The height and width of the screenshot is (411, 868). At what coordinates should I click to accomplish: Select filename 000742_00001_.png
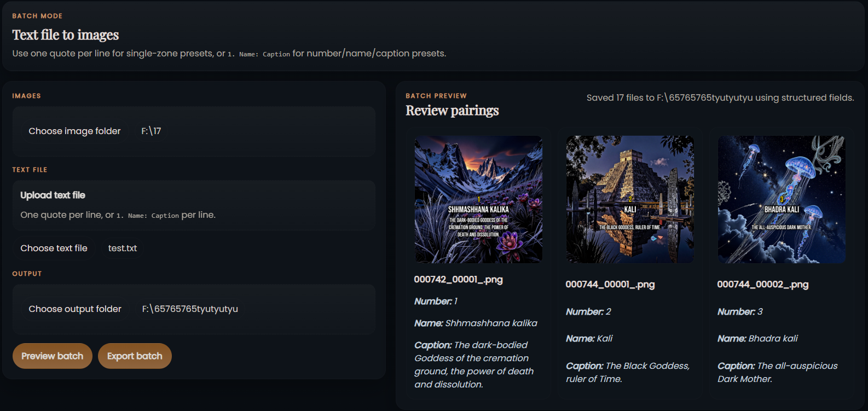[x=458, y=280]
